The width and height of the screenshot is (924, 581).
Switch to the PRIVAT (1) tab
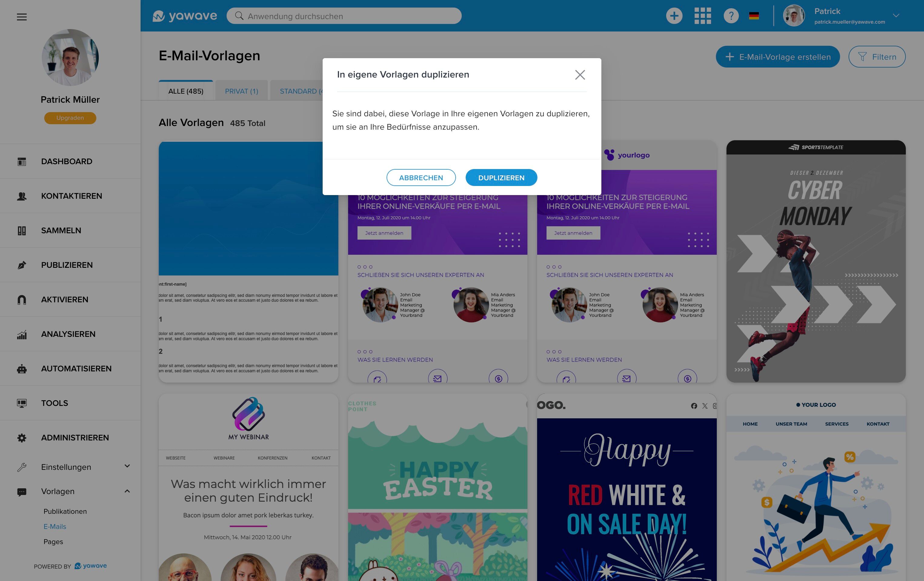[241, 91]
